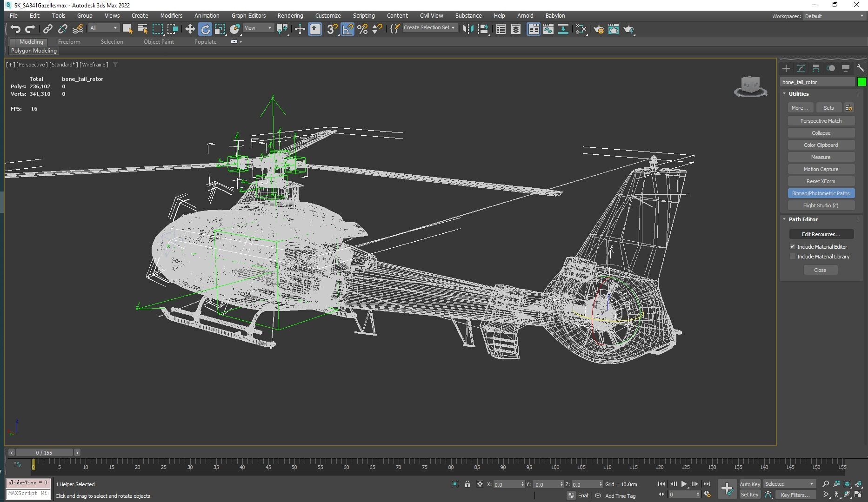Click the Redo arrow icon
The image size is (868, 502).
pyautogui.click(x=30, y=29)
